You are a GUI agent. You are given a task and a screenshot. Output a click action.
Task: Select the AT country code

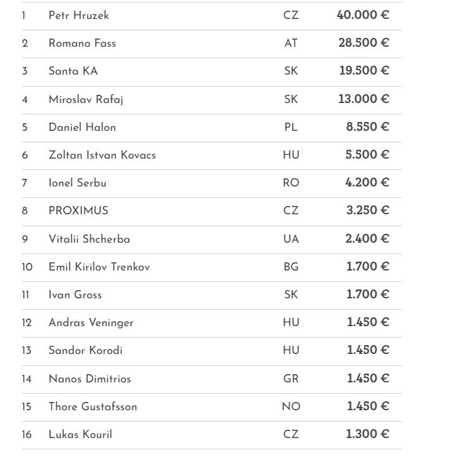coord(291,43)
